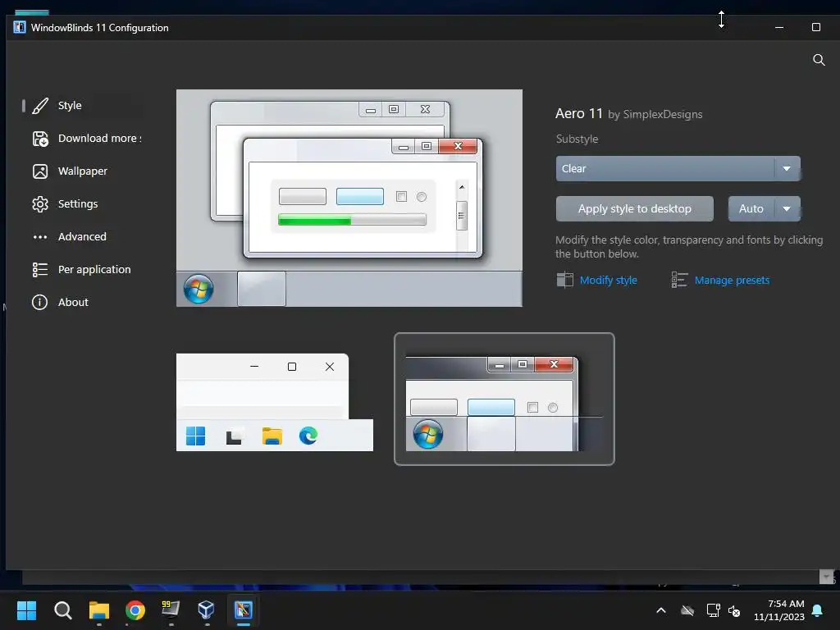Click the Wallpaper picture icon
Viewport: 840px width, 630px height.
[40, 171]
